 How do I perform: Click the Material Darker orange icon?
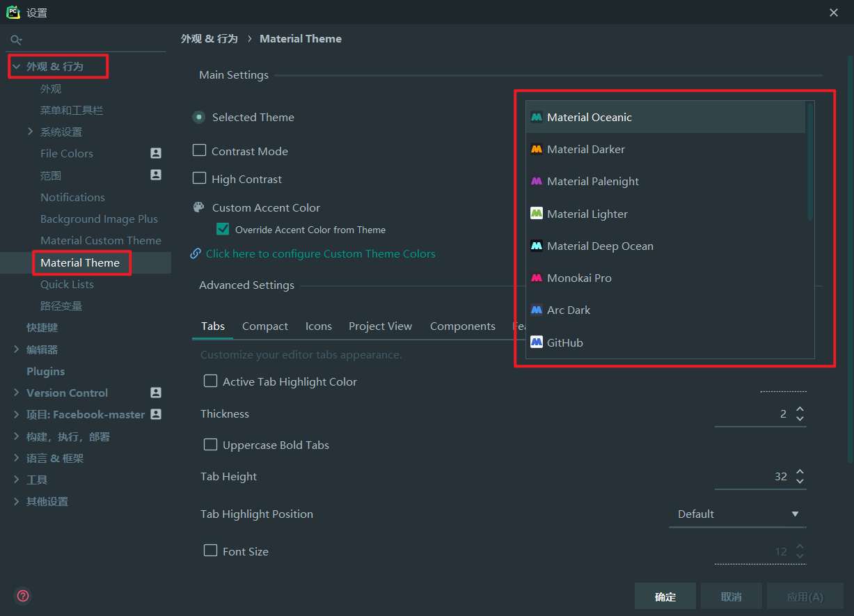(537, 149)
